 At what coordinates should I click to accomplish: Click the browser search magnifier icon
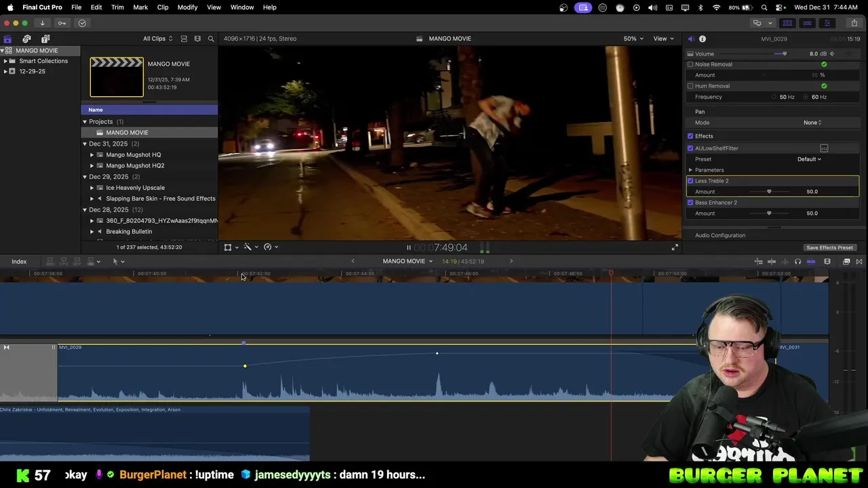click(x=211, y=39)
